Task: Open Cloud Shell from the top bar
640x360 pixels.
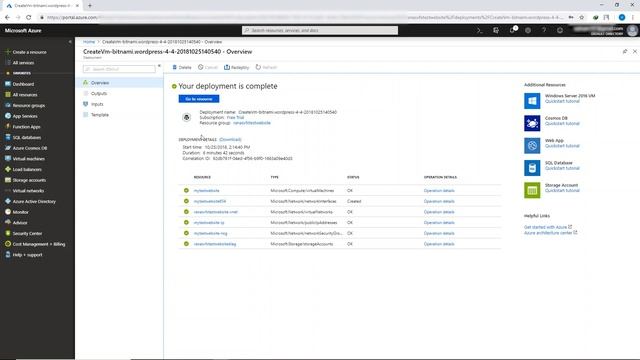Action: pos(480,30)
